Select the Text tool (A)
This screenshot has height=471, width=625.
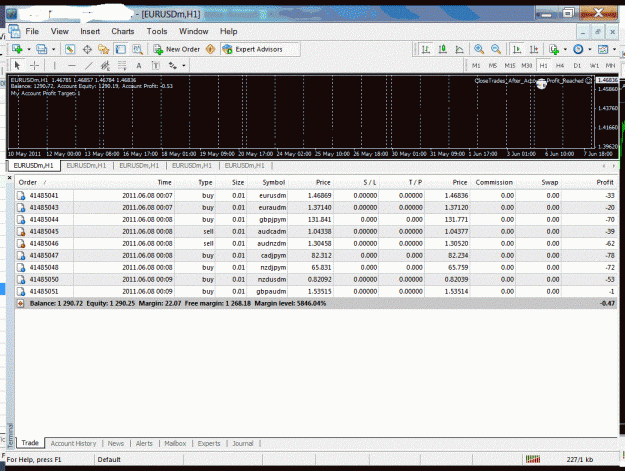point(139,65)
